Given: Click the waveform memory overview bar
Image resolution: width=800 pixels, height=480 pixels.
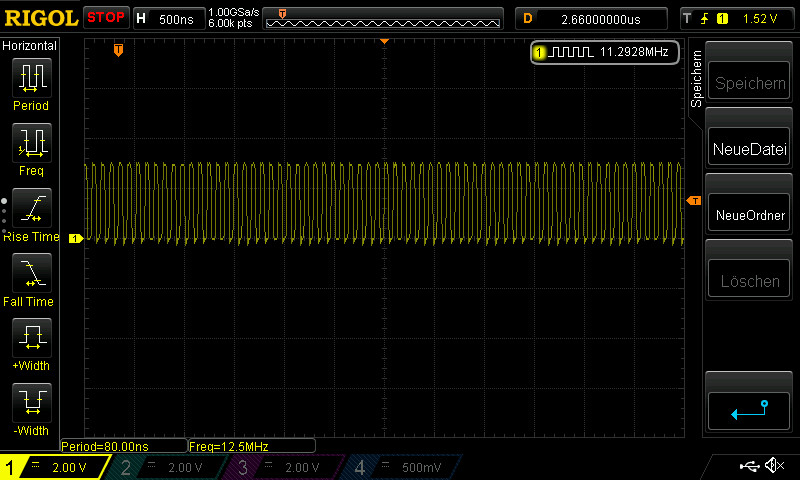Looking at the screenshot, I should (383, 19).
